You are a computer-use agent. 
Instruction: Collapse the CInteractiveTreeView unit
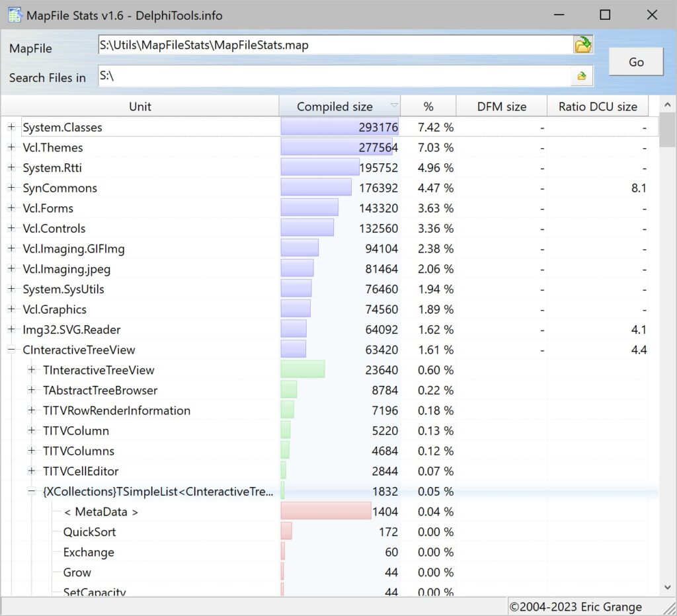[x=12, y=350]
